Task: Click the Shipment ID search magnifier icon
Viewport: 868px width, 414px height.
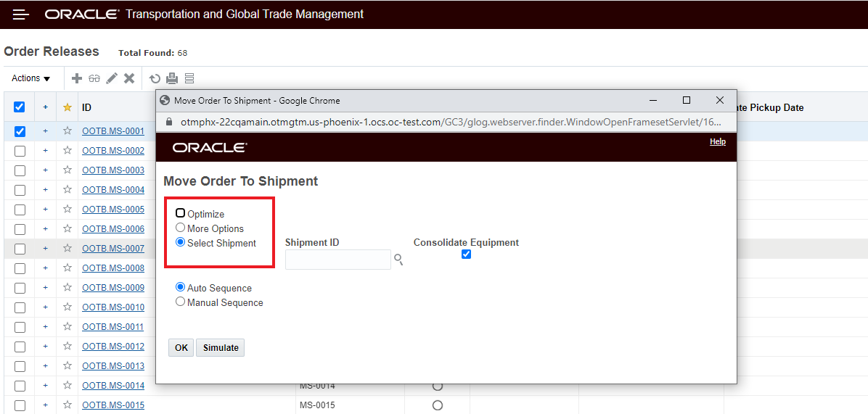Action: tap(398, 259)
